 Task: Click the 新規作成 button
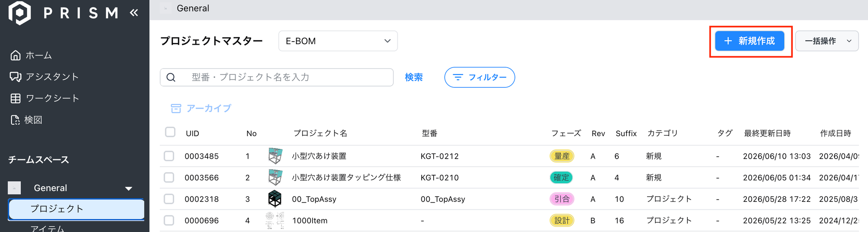(x=749, y=41)
